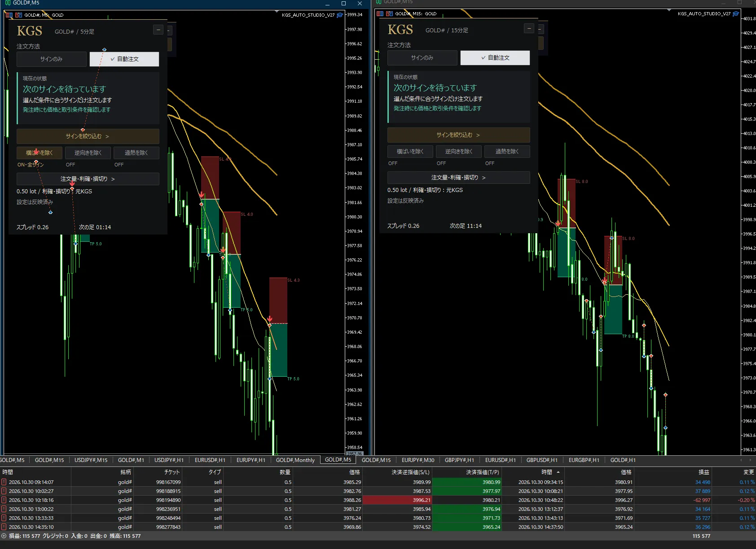Click the tab scroll right arrow beside GOLD#,H1
Image resolution: width=756 pixels, height=549 pixels.
750,460
